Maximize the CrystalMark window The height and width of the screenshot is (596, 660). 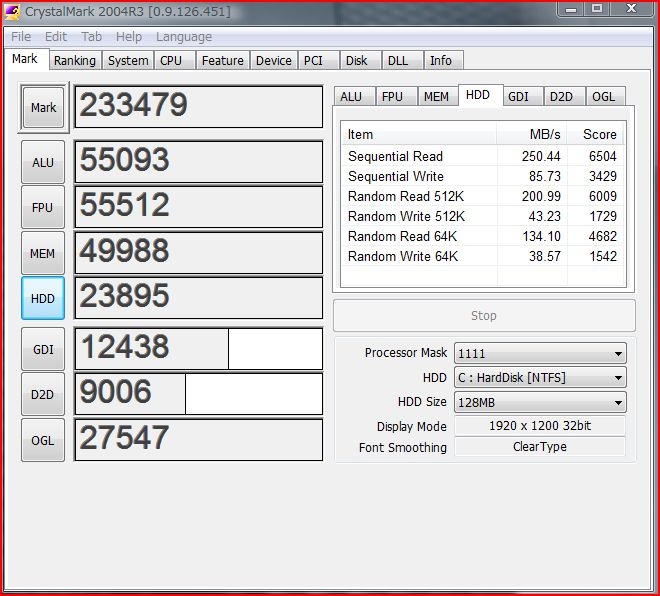click(x=597, y=9)
